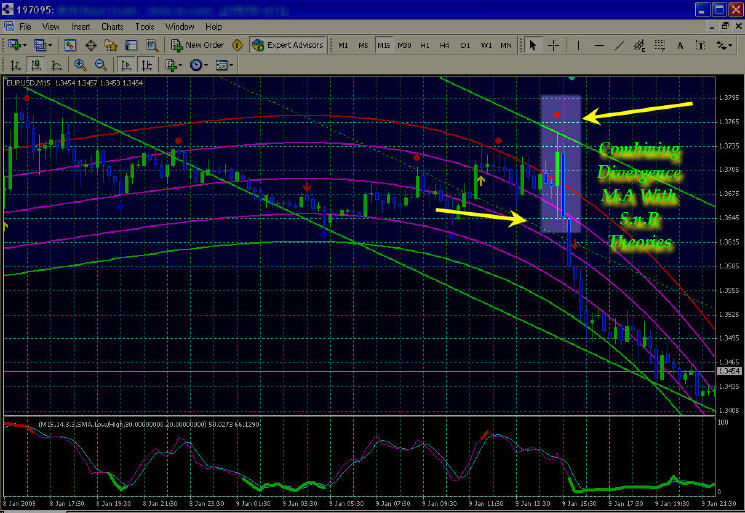745x513 pixels.
Task: Toggle chart shift
Action: (x=146, y=65)
